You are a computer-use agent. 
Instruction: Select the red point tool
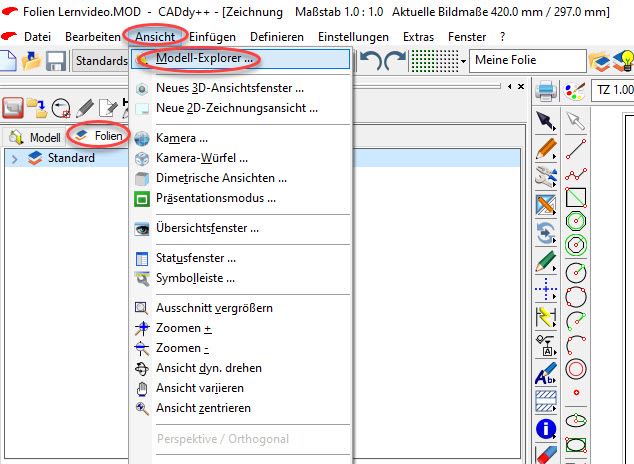point(576,392)
